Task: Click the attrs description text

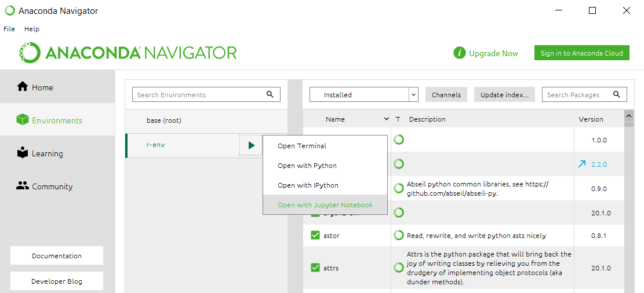Action: [489, 268]
